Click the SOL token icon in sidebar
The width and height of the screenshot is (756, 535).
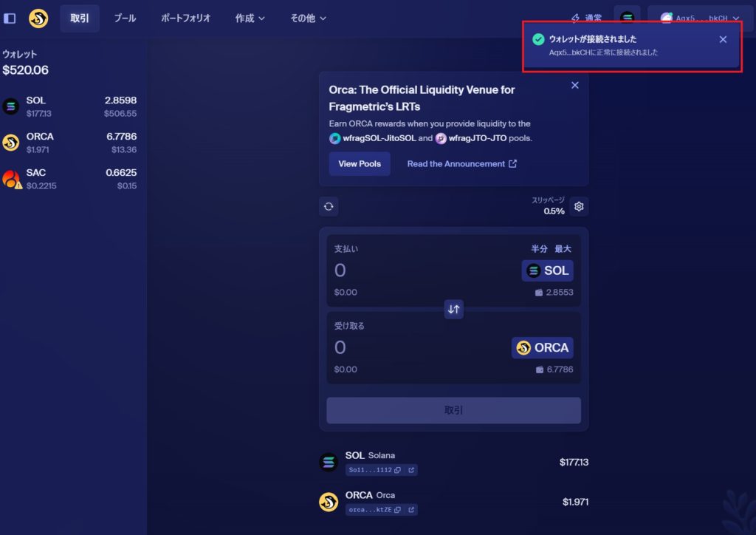[x=10, y=106]
